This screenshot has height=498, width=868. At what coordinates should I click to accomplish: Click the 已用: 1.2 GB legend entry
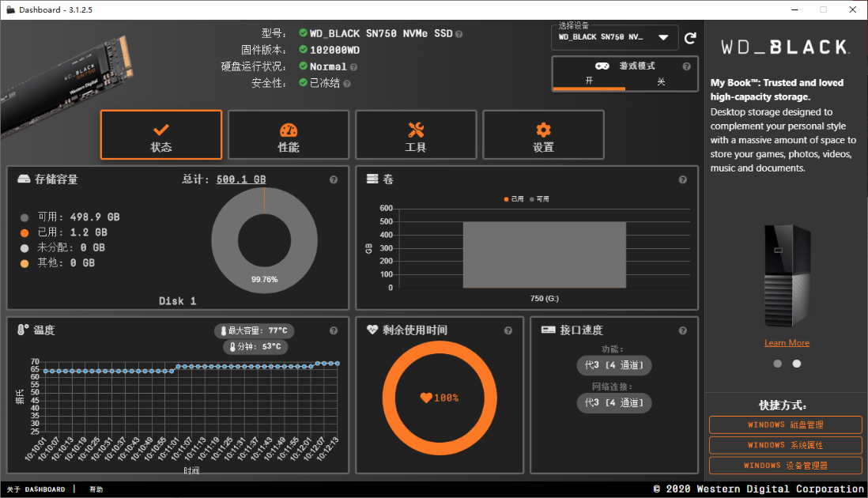point(64,232)
